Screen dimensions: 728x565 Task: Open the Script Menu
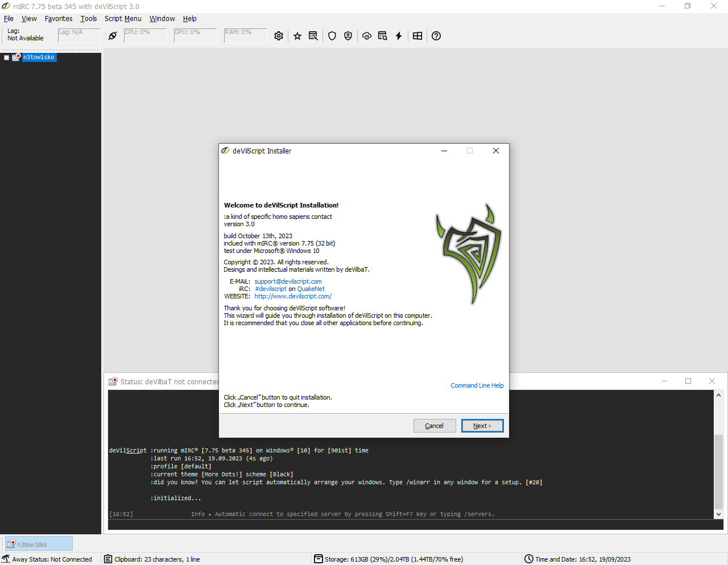[123, 19]
